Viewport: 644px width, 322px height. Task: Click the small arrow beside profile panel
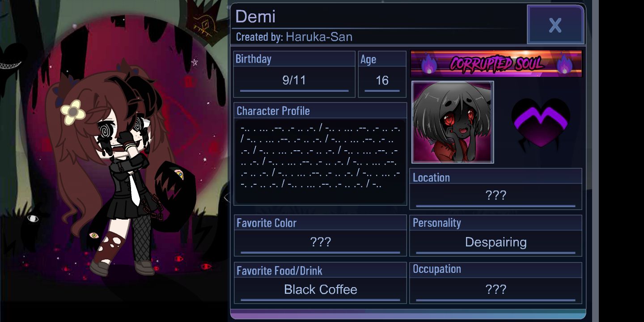227,197
